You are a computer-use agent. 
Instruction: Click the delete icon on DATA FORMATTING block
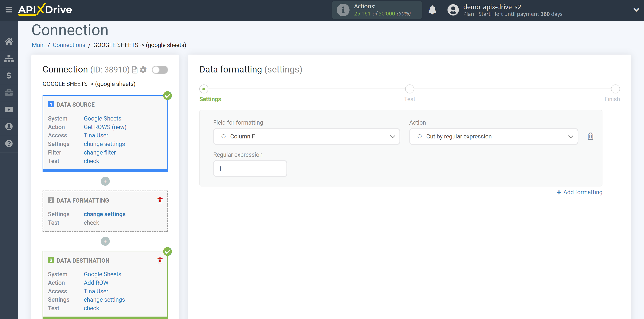click(x=160, y=200)
